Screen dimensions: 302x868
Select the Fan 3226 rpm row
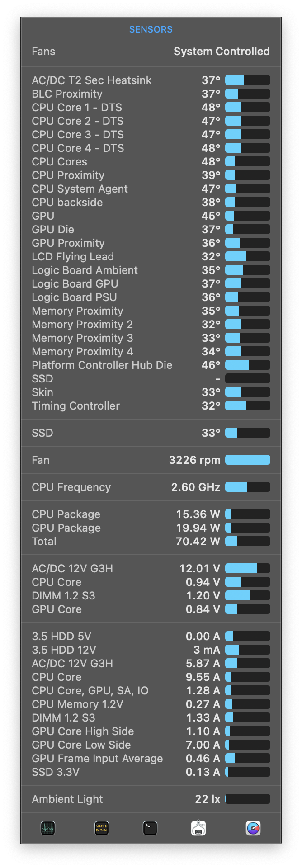coord(151,460)
